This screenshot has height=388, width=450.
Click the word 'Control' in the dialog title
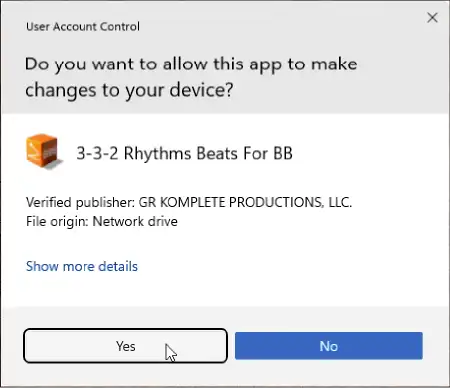click(x=120, y=27)
